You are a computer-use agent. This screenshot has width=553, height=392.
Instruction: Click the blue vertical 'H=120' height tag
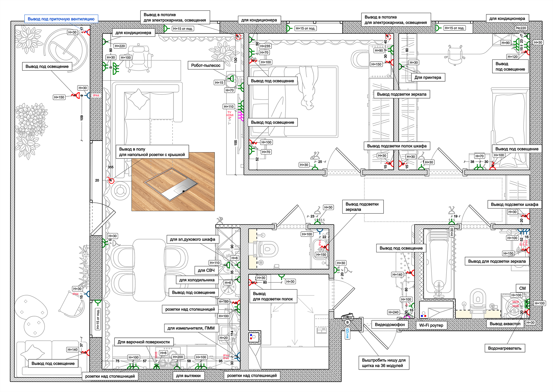point(348,334)
